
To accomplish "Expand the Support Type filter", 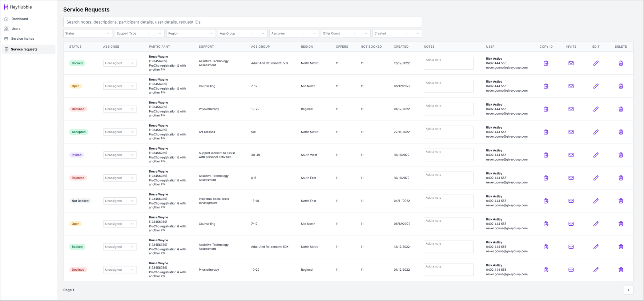I will (139, 33).
